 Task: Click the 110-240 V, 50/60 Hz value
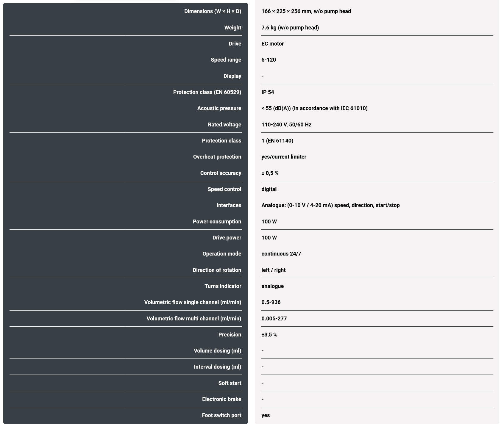(x=286, y=125)
